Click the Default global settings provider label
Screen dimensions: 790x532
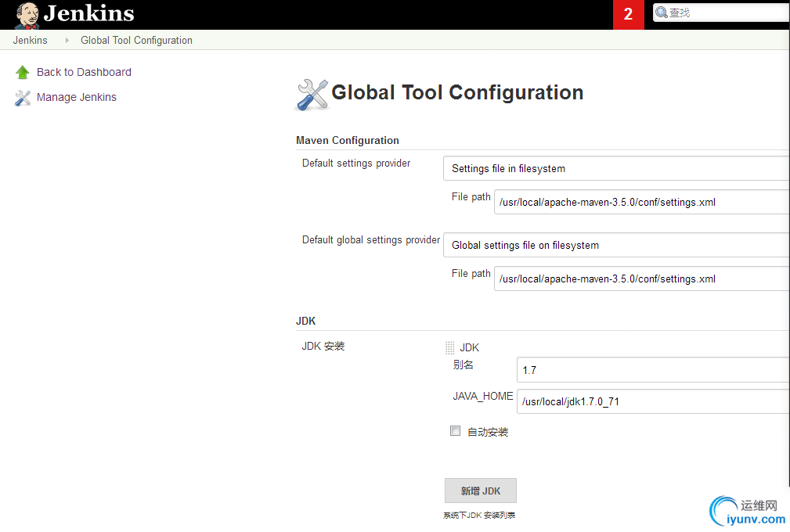(371, 240)
